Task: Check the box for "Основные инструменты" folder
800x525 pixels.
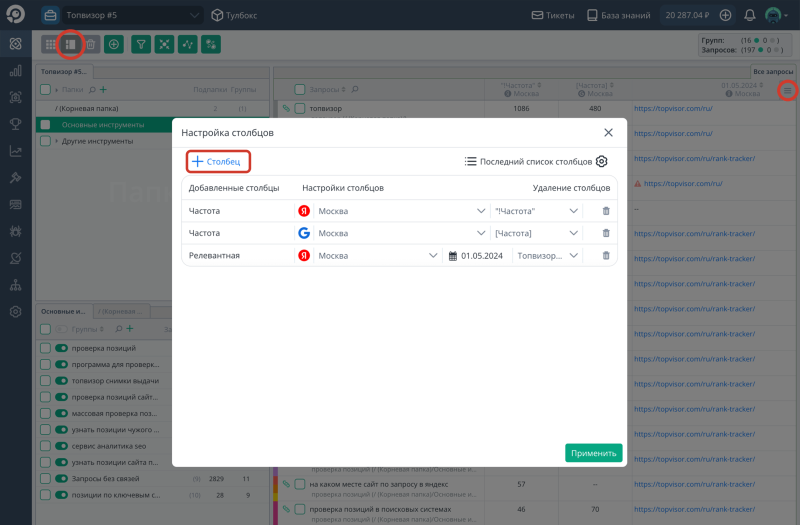Action: point(45,125)
